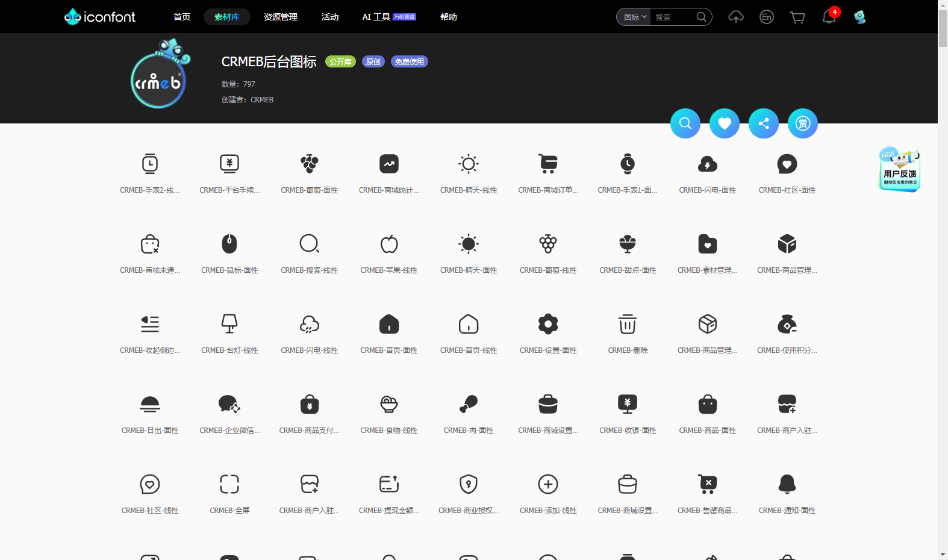
Task: Select the CRMEB-闪电-面性 cloud icon
Action: click(x=708, y=164)
